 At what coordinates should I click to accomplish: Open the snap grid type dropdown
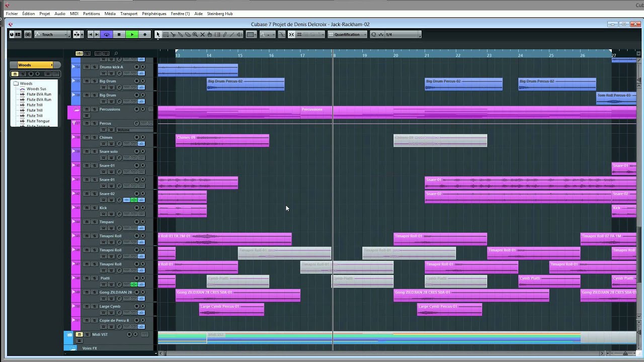pyautogui.click(x=310, y=35)
